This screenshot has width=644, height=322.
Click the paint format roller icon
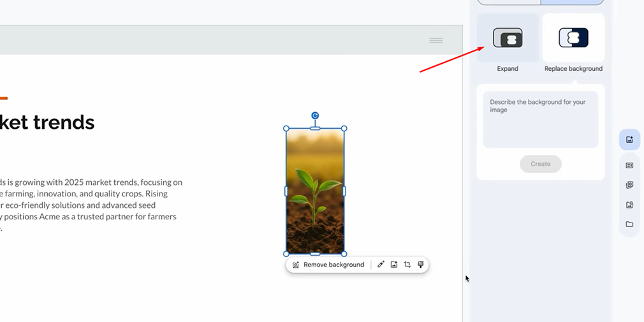pyautogui.click(x=420, y=265)
